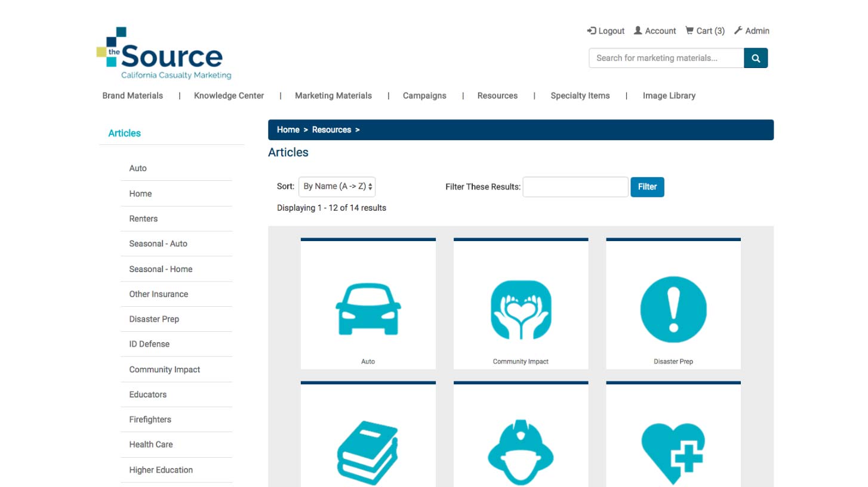Open the Knowledge Center menu

pyautogui.click(x=229, y=95)
